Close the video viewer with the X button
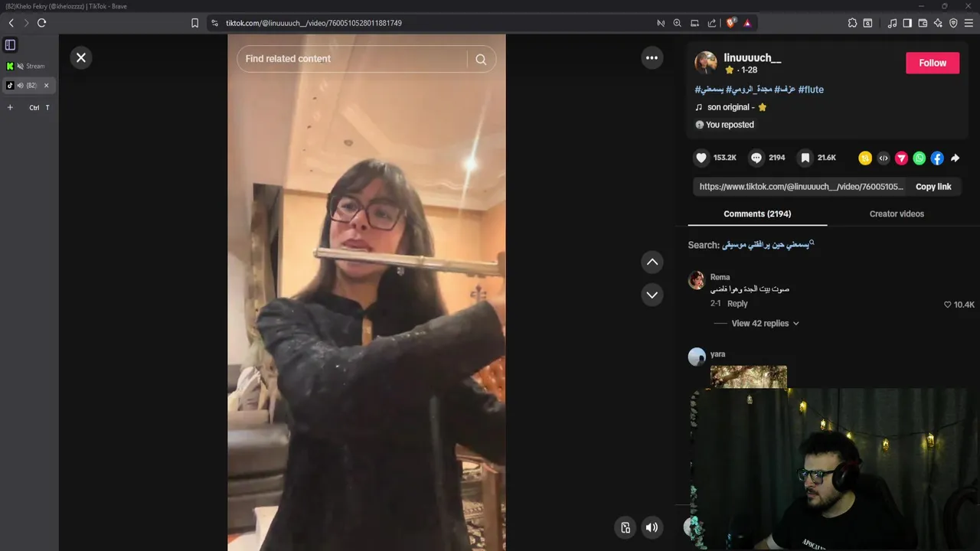 click(81, 58)
